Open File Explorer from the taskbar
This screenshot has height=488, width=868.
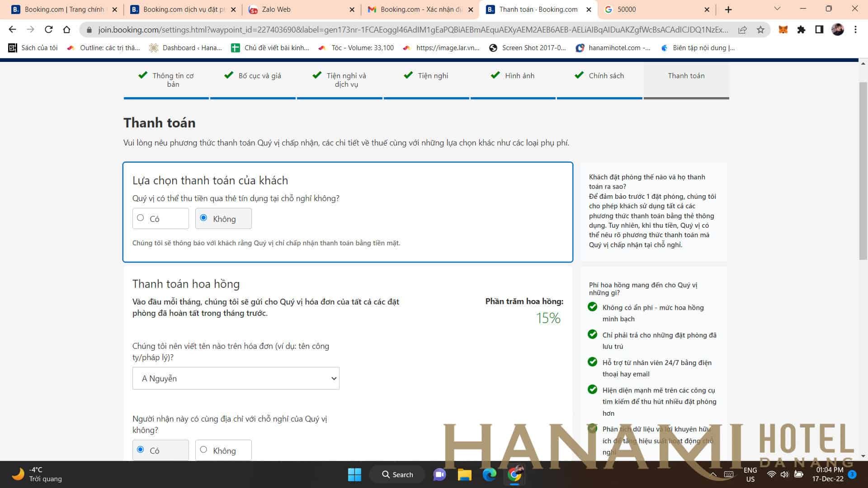coord(464,474)
